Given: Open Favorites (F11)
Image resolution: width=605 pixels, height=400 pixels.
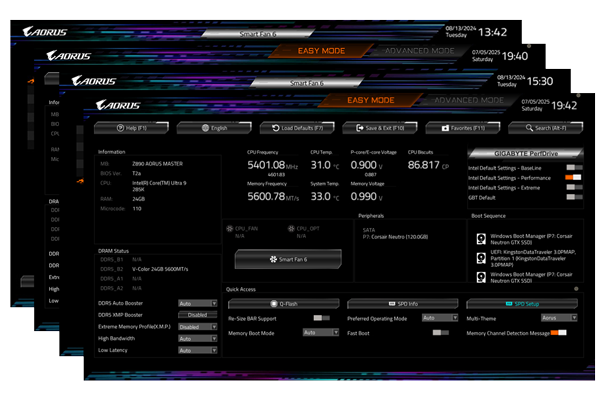Looking at the screenshot, I should [463, 128].
